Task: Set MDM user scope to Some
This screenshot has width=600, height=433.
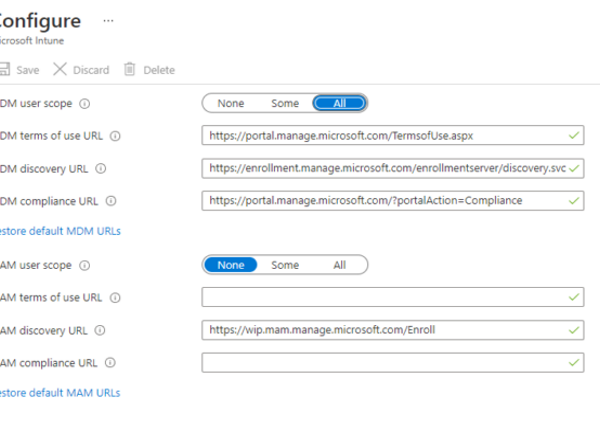Action: click(x=285, y=103)
